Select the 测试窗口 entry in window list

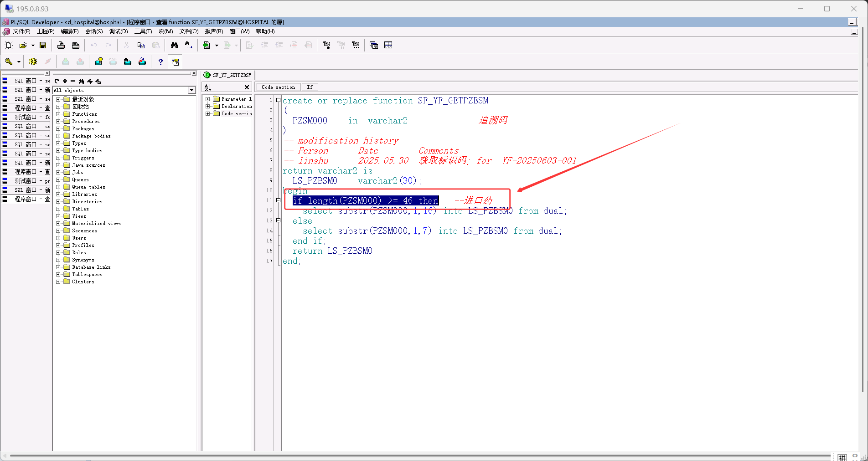click(x=26, y=117)
